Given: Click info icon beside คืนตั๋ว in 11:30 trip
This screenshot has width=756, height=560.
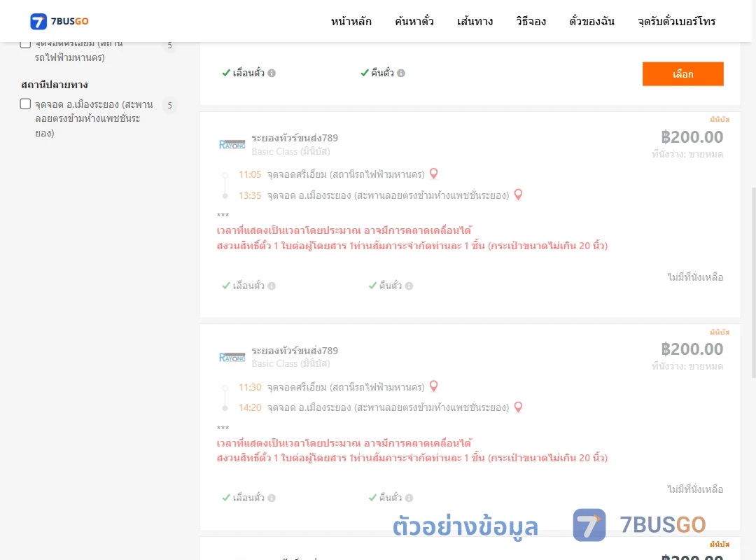Looking at the screenshot, I should pyautogui.click(x=409, y=498).
